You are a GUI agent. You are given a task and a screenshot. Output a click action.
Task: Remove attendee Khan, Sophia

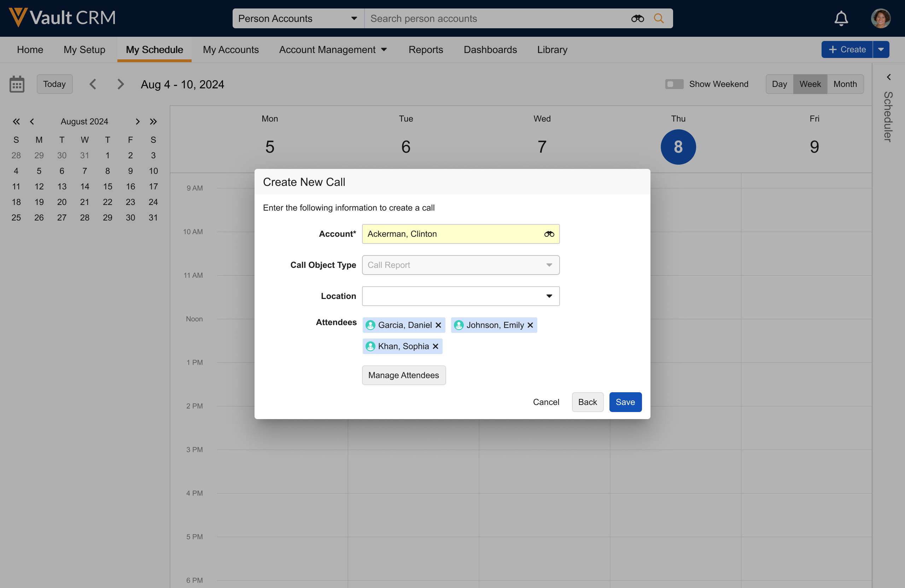(436, 346)
